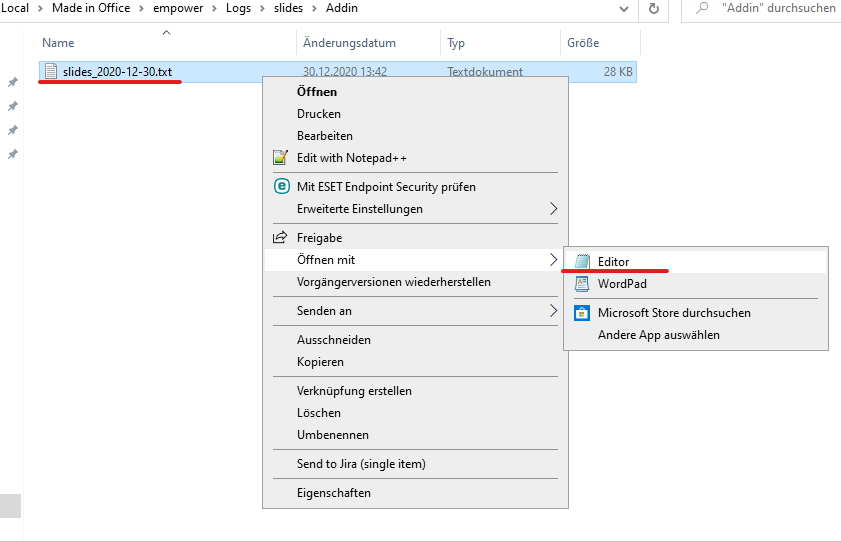Expand chevron after empower breadcrumb

pyautogui.click(x=214, y=9)
